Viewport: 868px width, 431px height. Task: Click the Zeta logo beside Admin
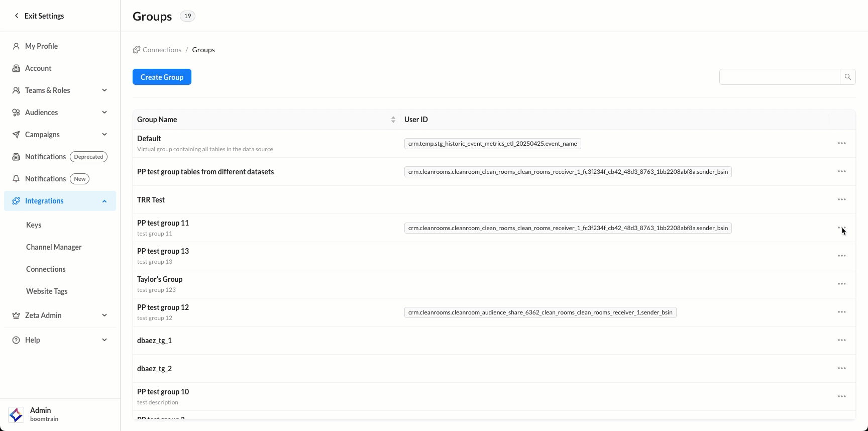click(16, 414)
